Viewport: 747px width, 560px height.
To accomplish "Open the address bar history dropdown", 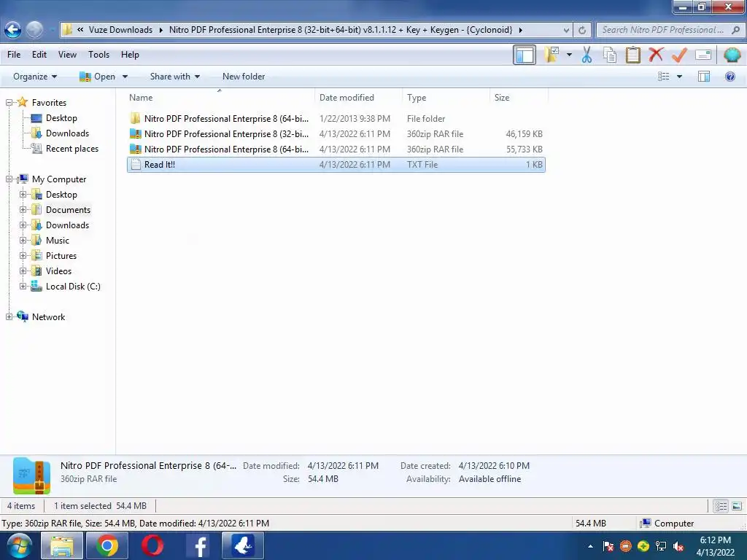I will (566, 30).
